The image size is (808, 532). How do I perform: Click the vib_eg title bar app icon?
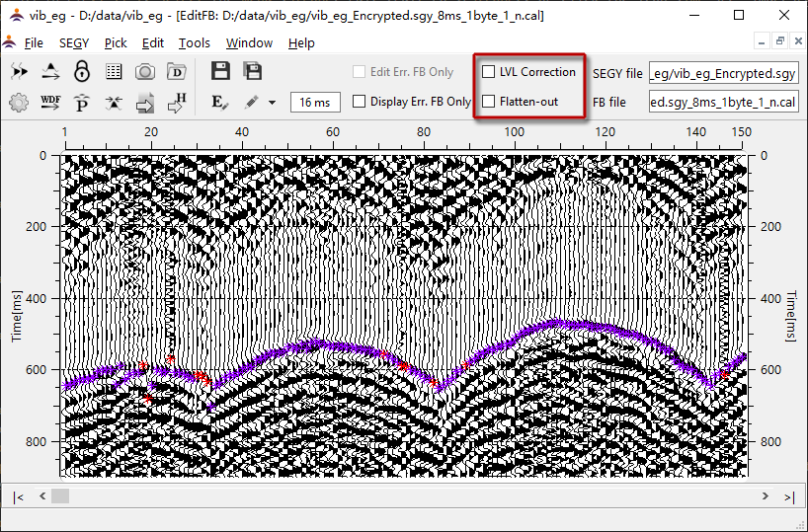click(17, 15)
